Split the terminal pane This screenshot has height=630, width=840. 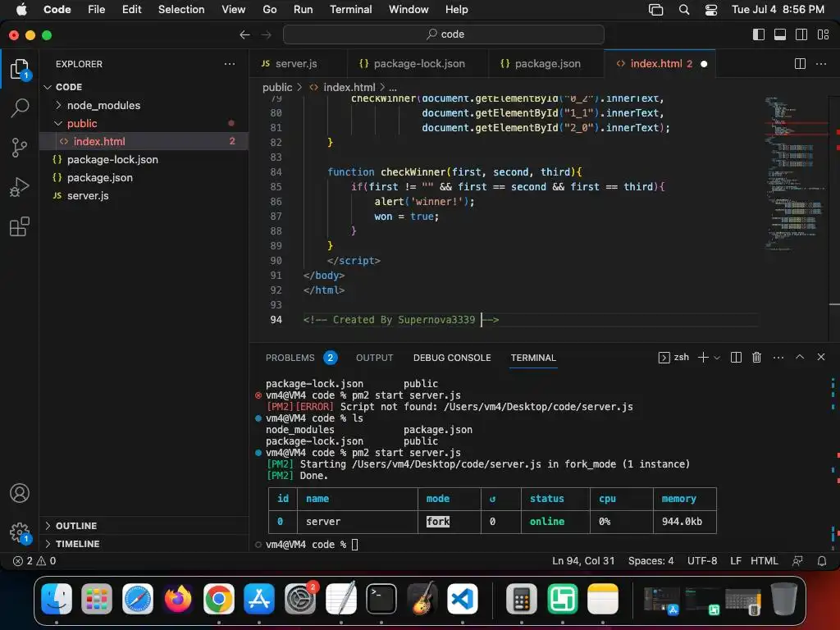(x=736, y=358)
